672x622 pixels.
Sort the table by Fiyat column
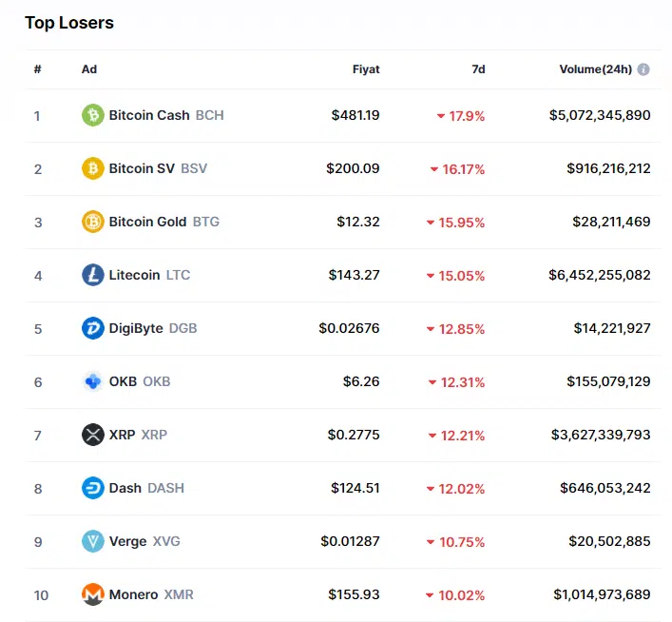366,69
